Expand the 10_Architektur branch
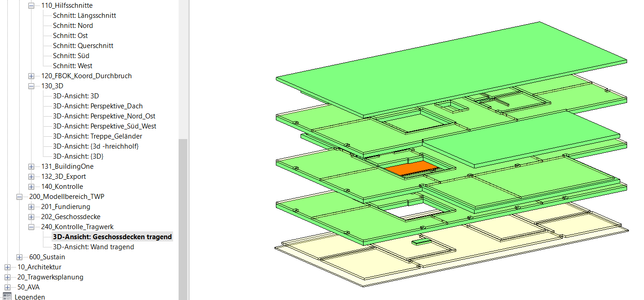644x300 pixels. click(7, 267)
